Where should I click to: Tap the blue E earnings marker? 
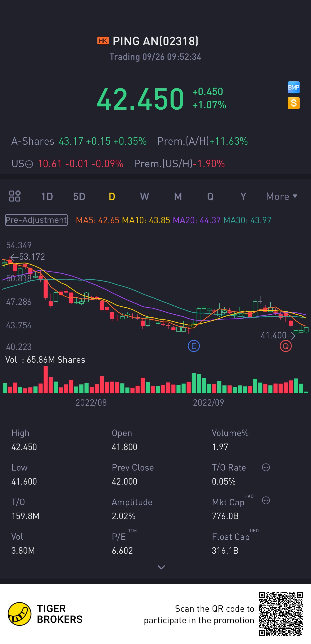(194, 346)
